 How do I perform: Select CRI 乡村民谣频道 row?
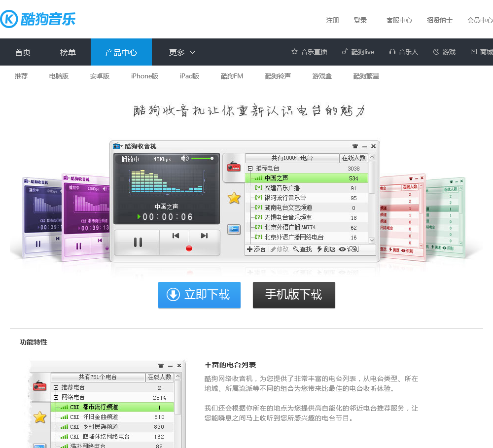click(x=112, y=427)
